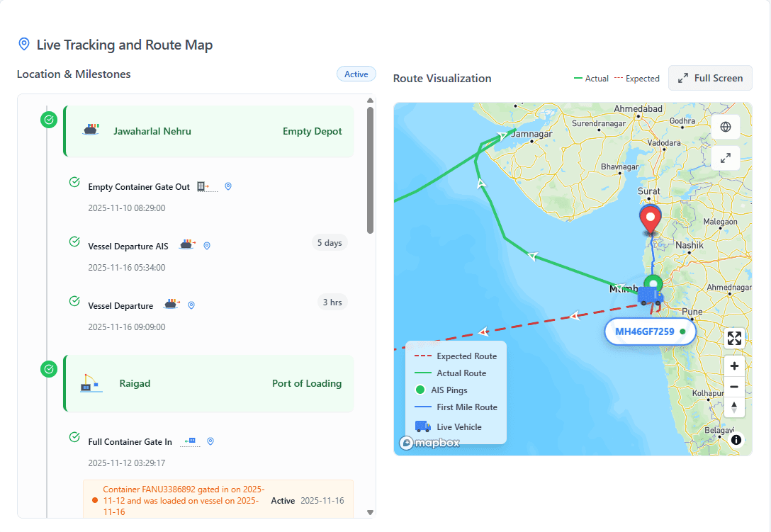The width and height of the screenshot is (771, 532).
Task: Click the milestones scrollbar up arrow
Action: coord(370,101)
